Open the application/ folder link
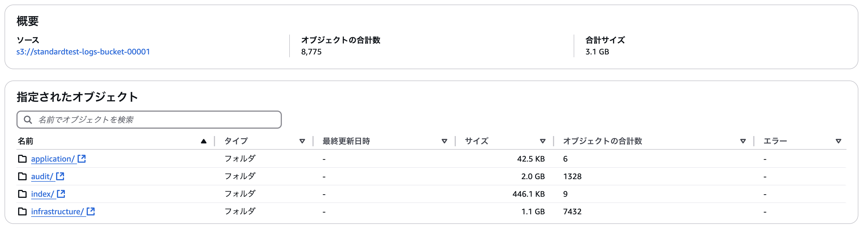The height and width of the screenshot is (233, 868). pyautogui.click(x=53, y=159)
